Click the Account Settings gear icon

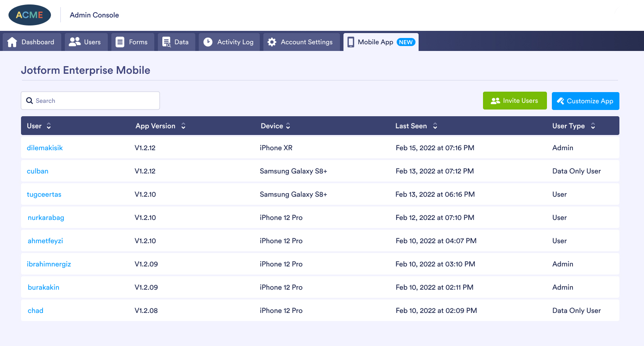pyautogui.click(x=272, y=42)
